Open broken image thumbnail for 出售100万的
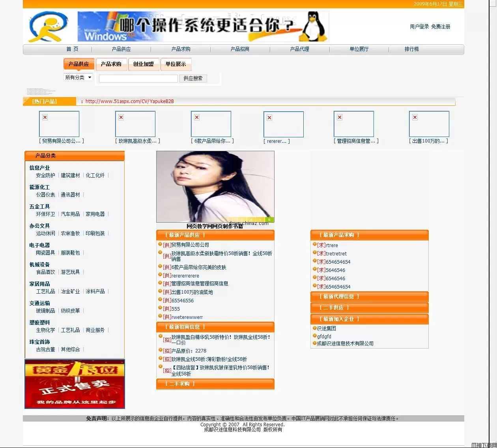Viewport: 497px width, 448px height. tap(429, 124)
